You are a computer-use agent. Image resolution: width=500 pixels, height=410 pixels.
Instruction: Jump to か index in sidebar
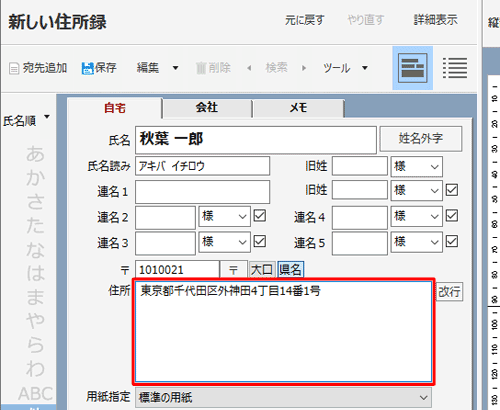click(35, 177)
